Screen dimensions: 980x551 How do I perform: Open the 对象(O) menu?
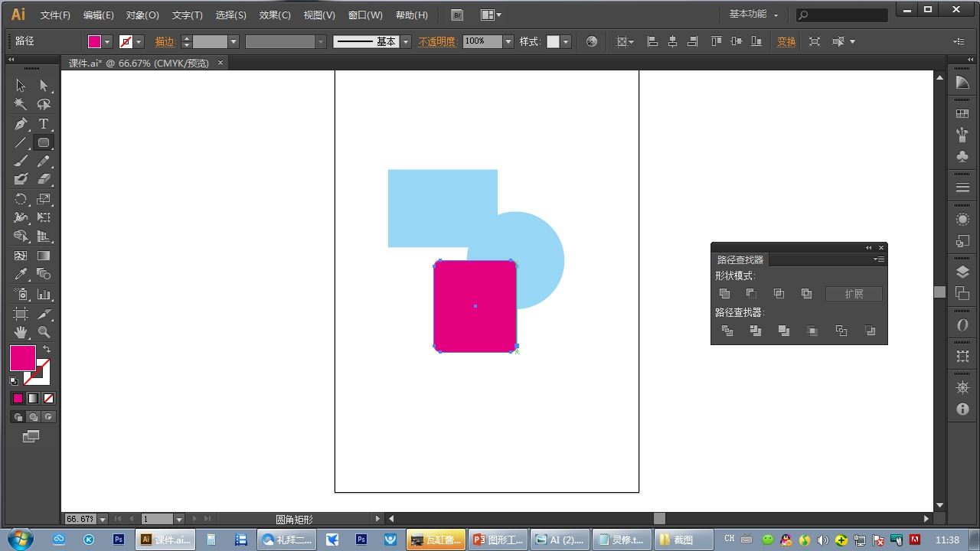point(142,15)
